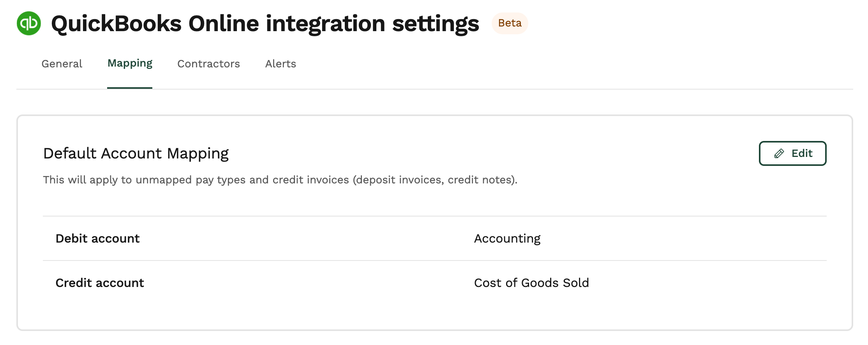
Task: Click the pencil icon in Edit button
Action: click(x=779, y=153)
